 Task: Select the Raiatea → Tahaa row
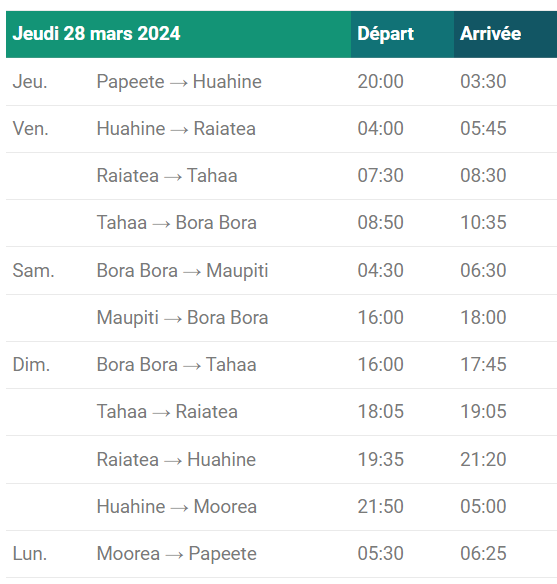[x=281, y=176]
